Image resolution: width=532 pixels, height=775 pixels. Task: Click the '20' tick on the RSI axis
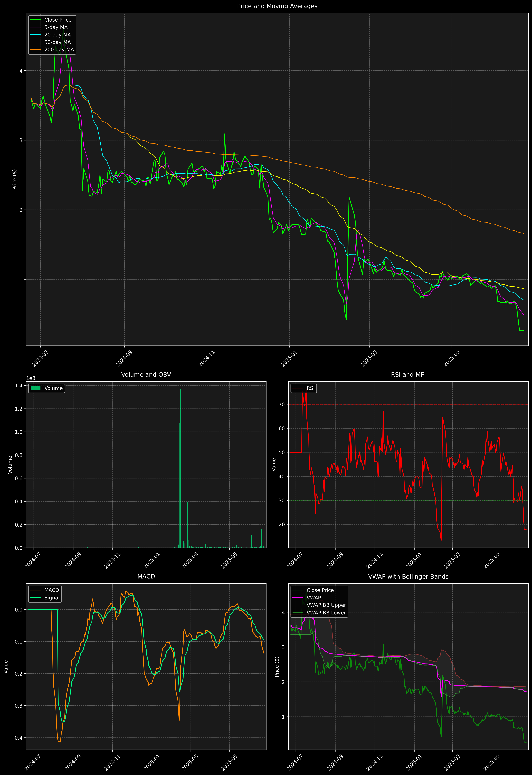(x=282, y=525)
